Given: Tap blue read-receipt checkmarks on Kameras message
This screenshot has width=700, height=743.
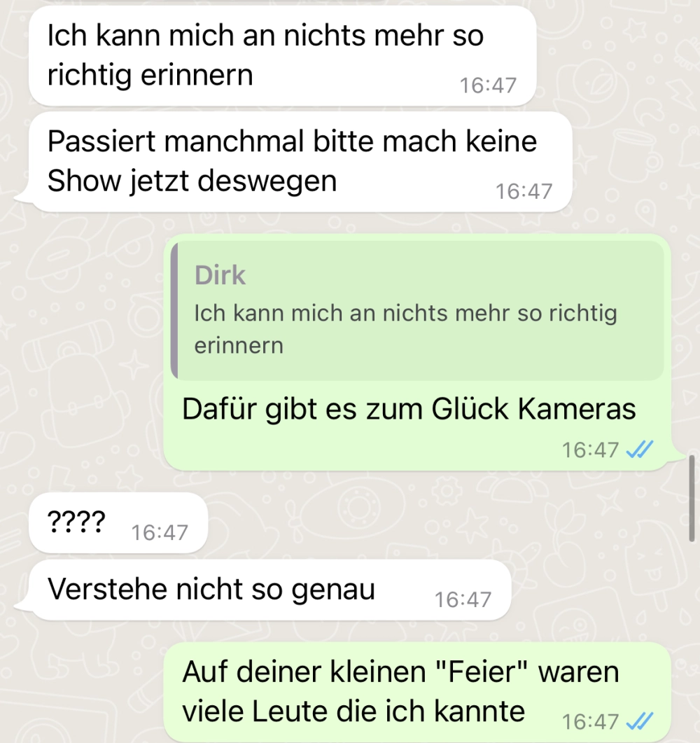Looking at the screenshot, I should click(x=639, y=449).
